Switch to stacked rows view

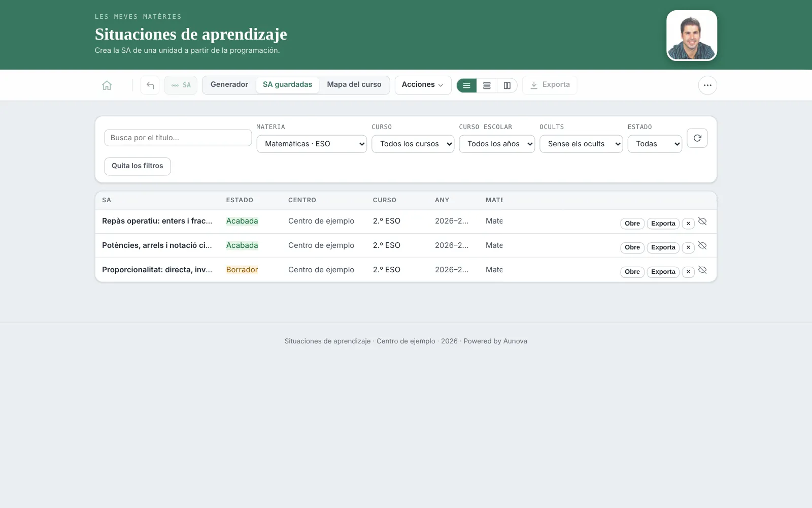pyautogui.click(x=487, y=85)
